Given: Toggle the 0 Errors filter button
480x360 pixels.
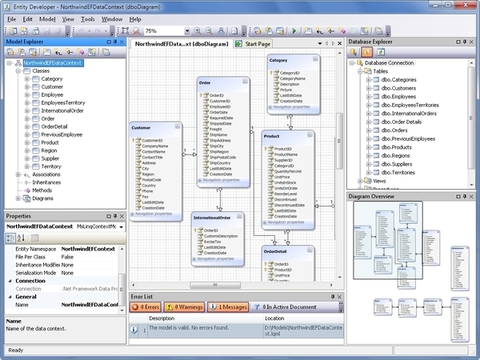Looking at the screenshot, I should (145, 307).
